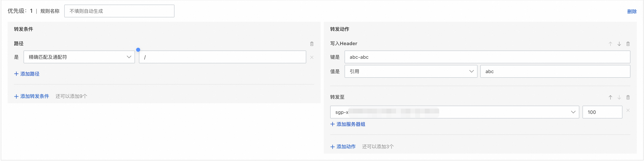The image size is (644, 161).
Task: Remove the path row with X icon
Action: pos(312,57)
